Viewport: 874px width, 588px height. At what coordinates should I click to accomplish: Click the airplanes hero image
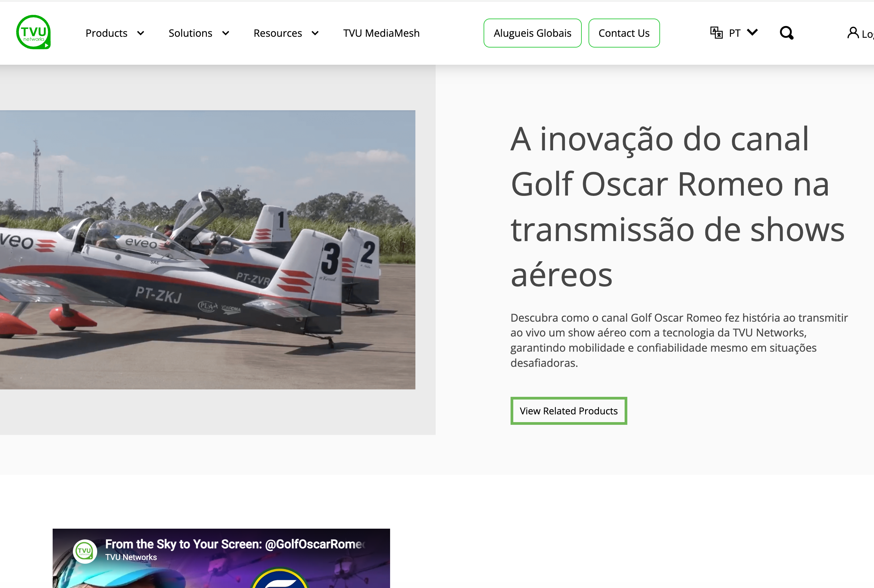[207, 249]
